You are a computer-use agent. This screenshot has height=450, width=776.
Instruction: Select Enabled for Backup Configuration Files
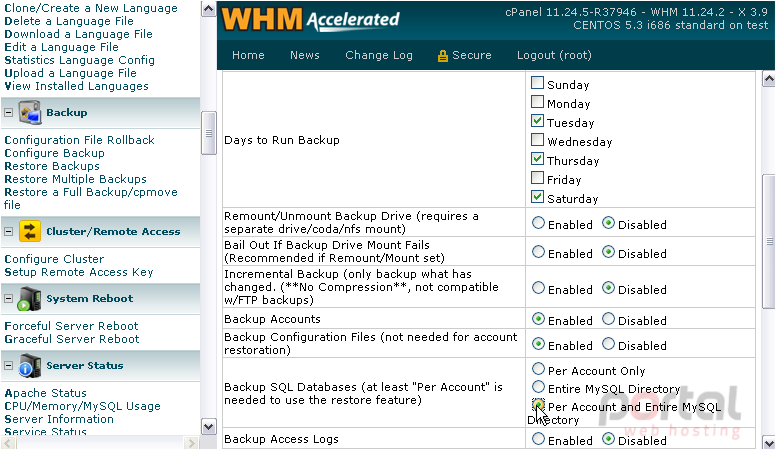538,344
